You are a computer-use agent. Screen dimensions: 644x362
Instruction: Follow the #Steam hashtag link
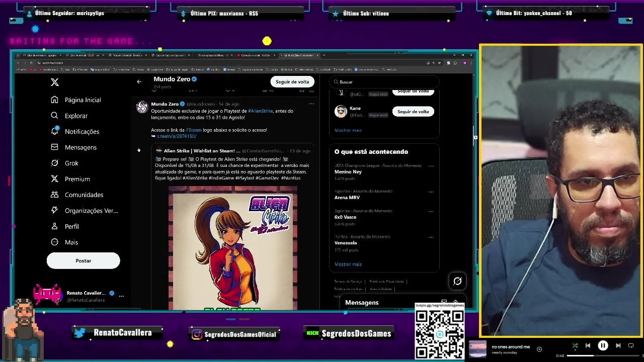tap(194, 130)
